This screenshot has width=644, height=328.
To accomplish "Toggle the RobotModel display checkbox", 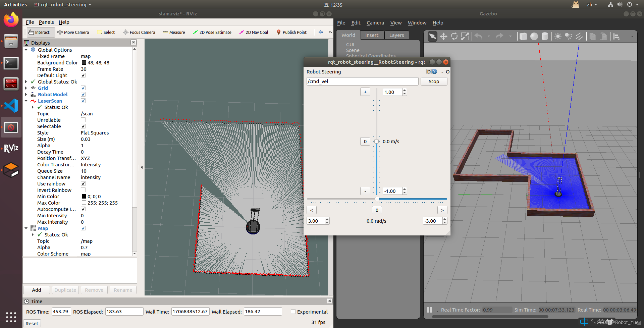I will tap(83, 94).
